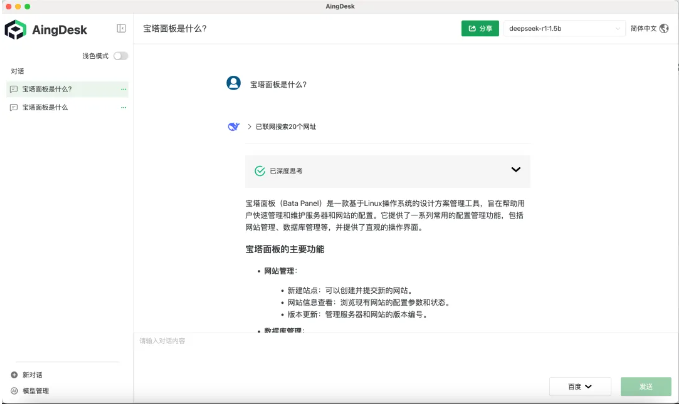Click the green 分享 share button
Image resolution: width=679 pixels, height=405 pixels.
click(480, 29)
